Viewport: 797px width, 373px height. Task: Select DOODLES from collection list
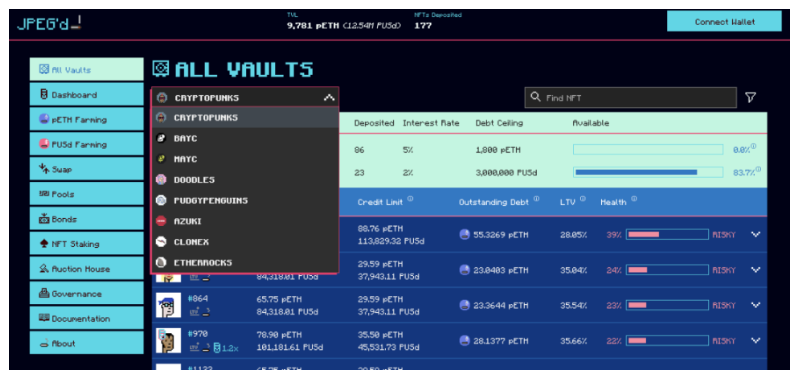245,180
